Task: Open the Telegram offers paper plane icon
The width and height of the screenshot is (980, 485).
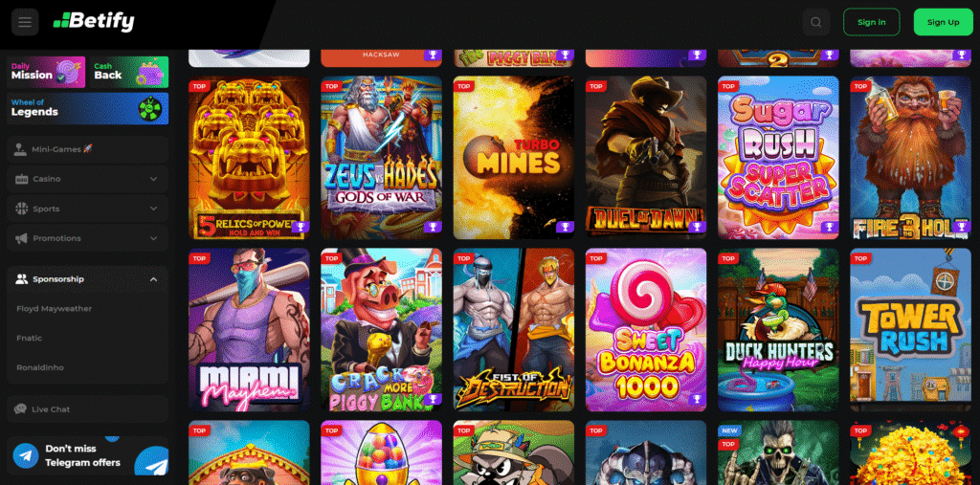Action: coord(152,463)
